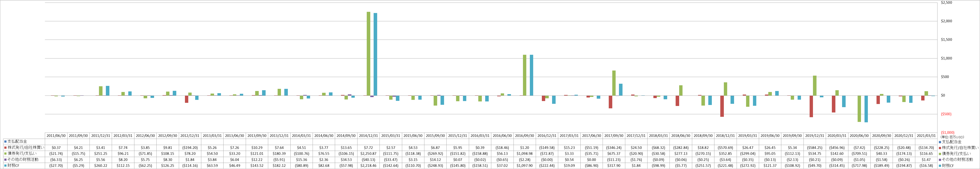
Task: Click the ($570.69) cell
Action: [725, 148]
